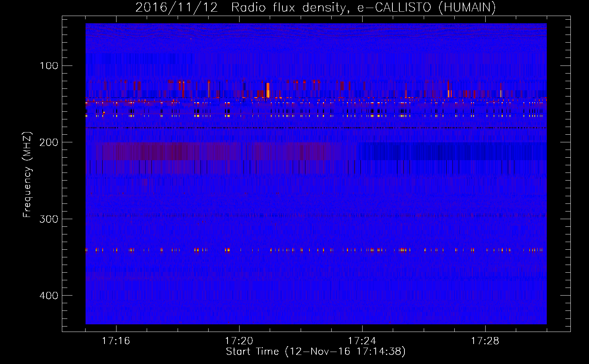This screenshot has height=364, width=589.
Task: Click the 17:28 time tick label
Action: [x=485, y=341]
